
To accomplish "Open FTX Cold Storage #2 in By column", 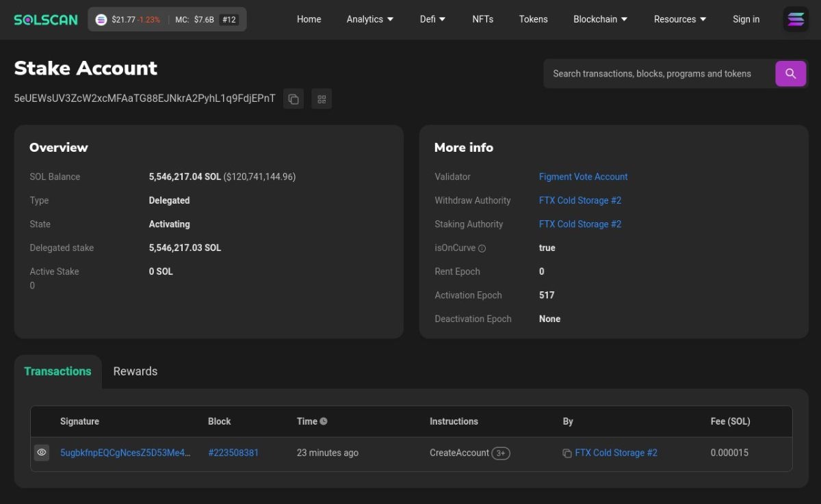I will [616, 453].
